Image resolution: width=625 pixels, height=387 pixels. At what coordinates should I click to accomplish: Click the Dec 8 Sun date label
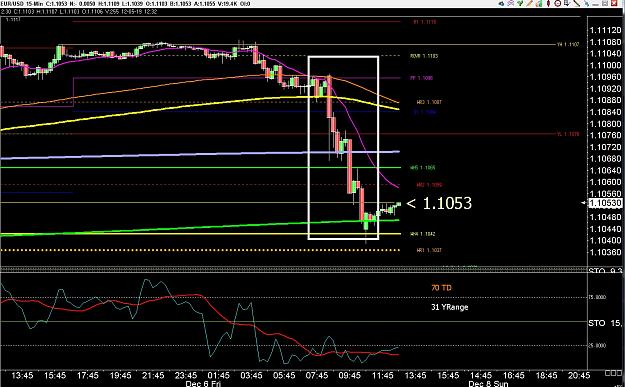[488, 383]
